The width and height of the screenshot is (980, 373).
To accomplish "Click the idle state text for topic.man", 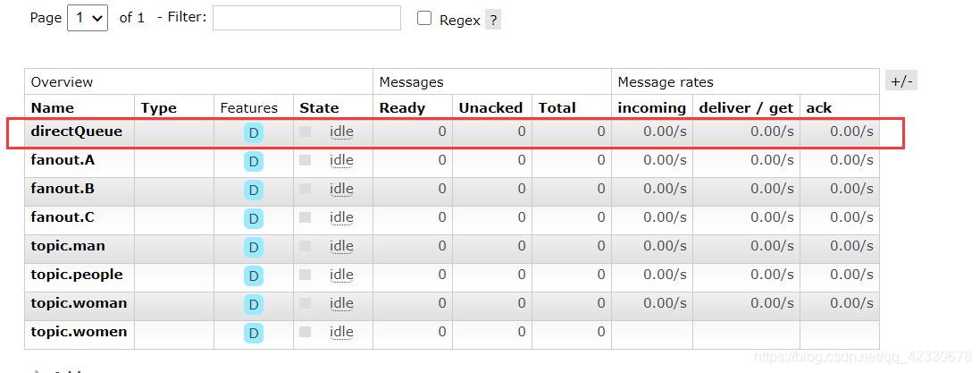I will 341,247.
